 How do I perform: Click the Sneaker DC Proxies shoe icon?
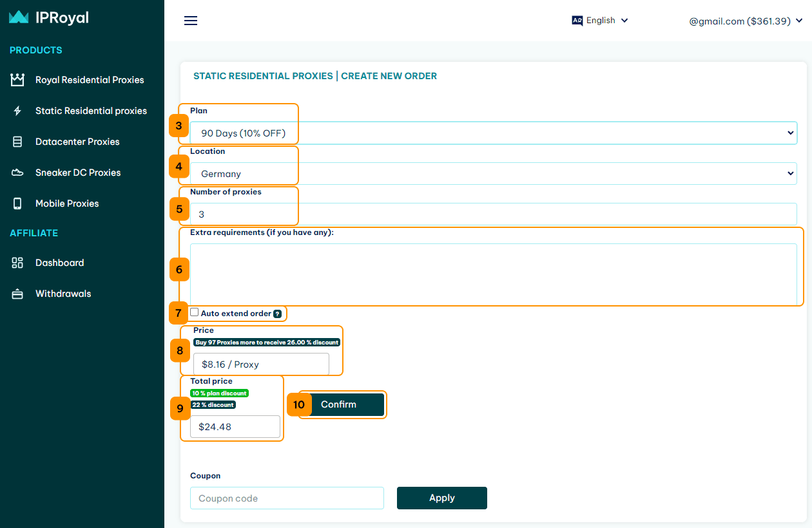click(17, 173)
